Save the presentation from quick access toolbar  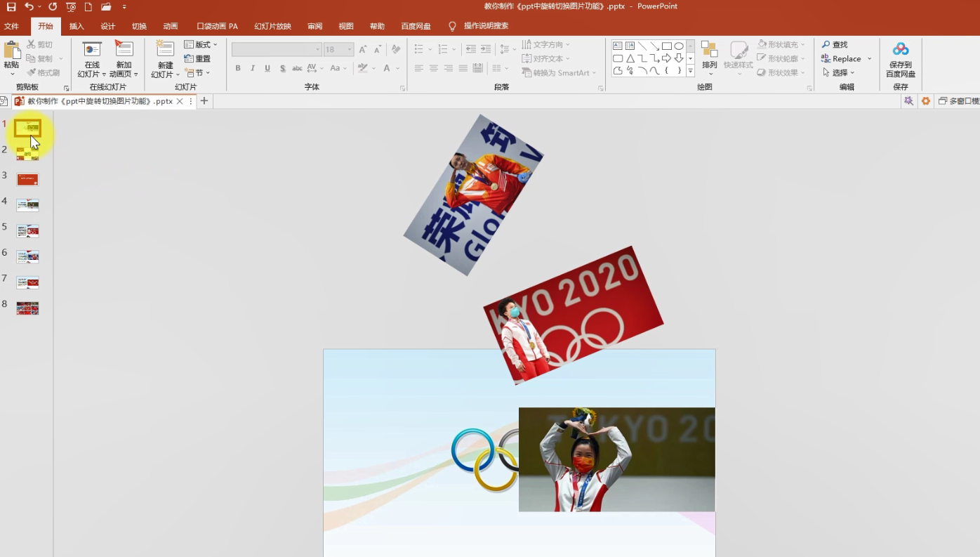[11, 7]
